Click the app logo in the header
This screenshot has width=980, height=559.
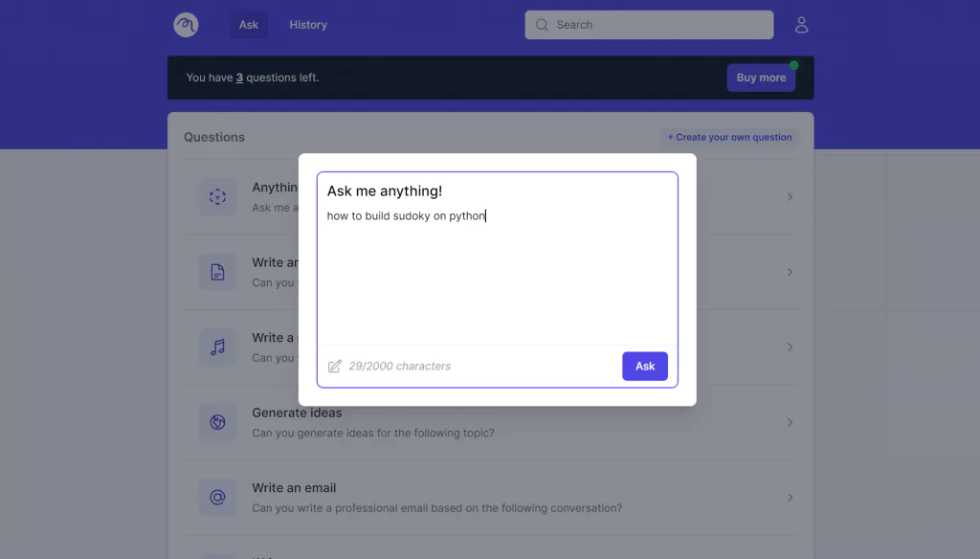(x=186, y=25)
